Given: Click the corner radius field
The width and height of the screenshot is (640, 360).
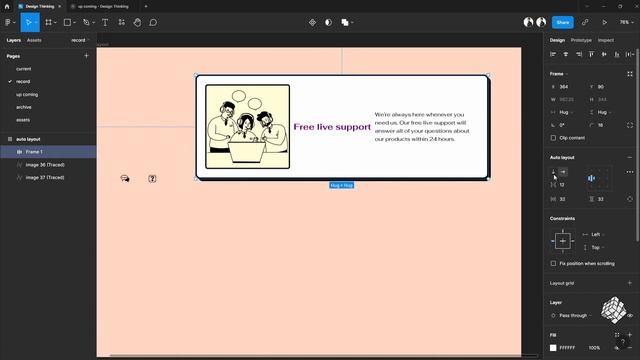Looking at the screenshot, I should pos(601,125).
